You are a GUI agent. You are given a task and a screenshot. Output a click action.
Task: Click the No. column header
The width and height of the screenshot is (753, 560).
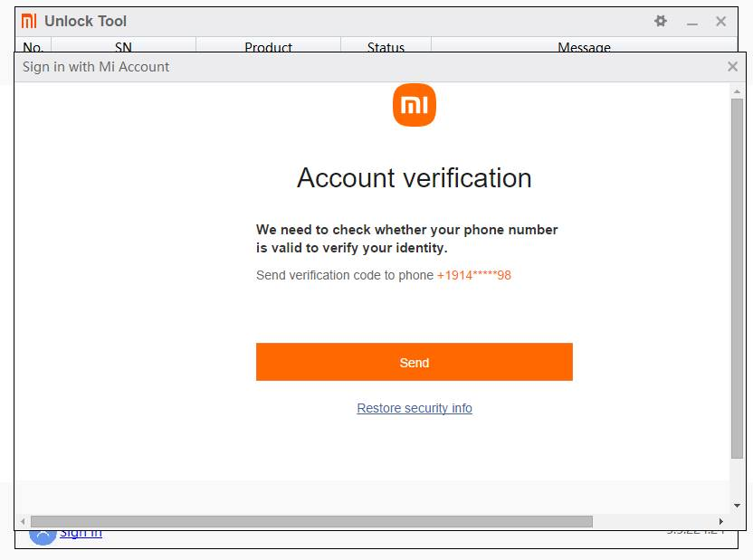click(x=32, y=48)
